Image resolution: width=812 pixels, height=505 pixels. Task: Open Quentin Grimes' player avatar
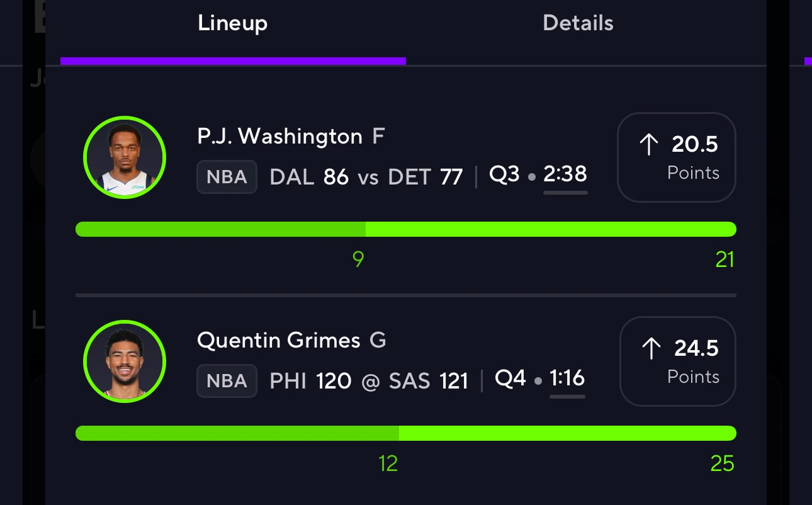(125, 361)
